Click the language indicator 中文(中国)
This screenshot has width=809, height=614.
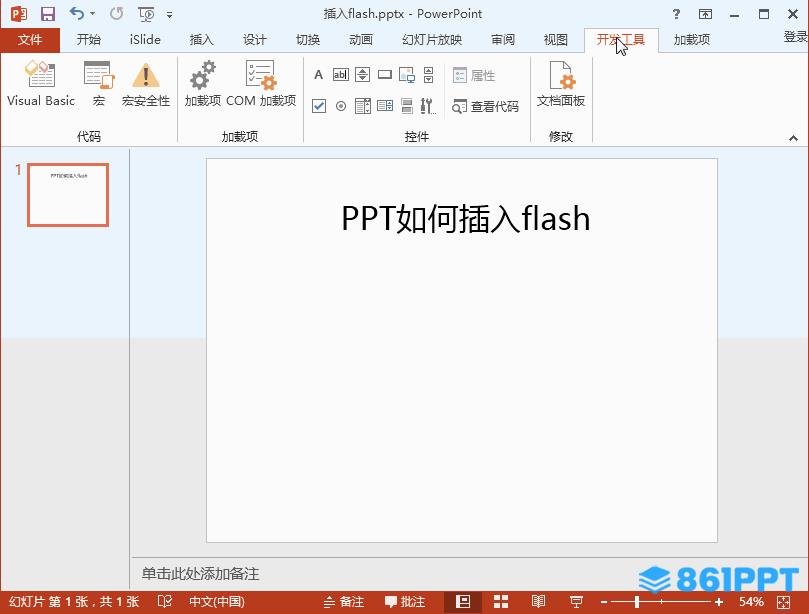[x=217, y=602]
